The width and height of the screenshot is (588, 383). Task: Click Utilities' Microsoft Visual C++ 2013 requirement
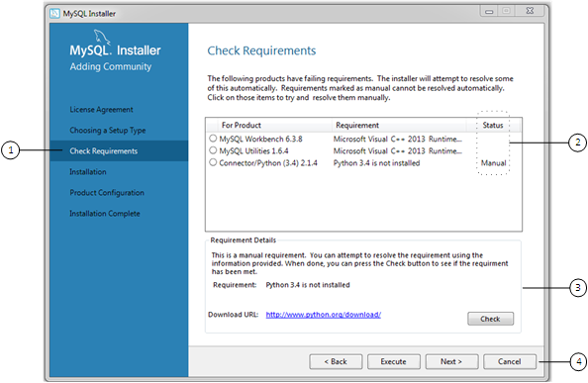398,151
